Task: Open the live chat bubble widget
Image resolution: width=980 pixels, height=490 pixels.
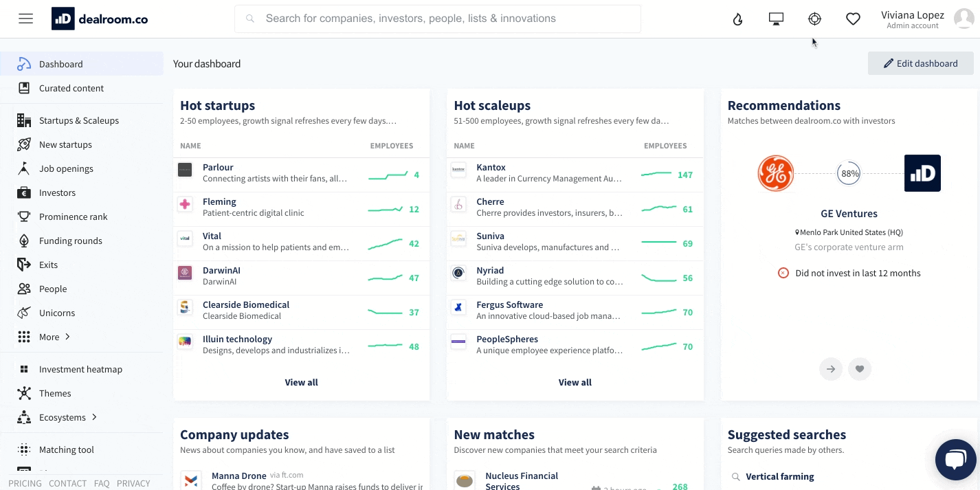Action: (x=955, y=460)
